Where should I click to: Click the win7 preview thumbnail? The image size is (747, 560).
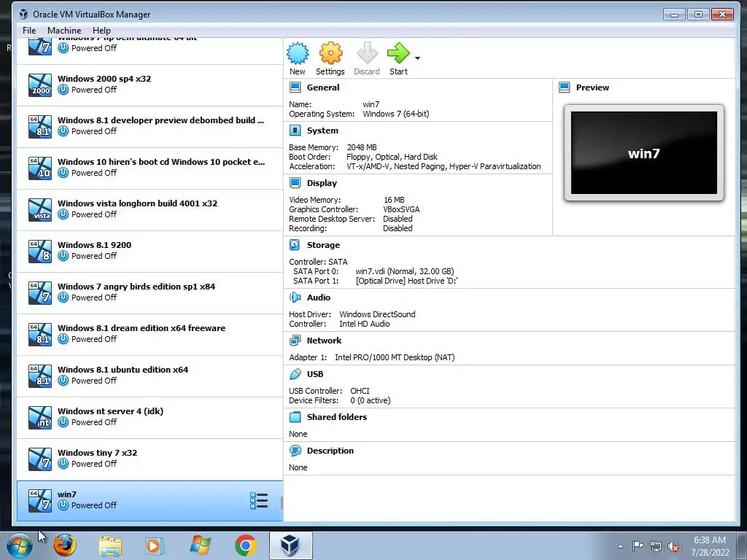(x=643, y=153)
